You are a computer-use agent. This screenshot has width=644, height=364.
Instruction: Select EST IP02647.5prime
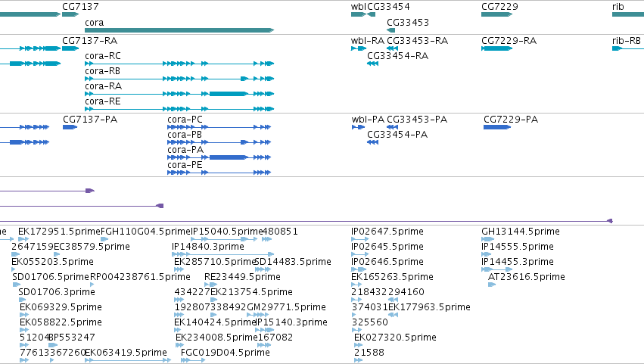(x=387, y=232)
